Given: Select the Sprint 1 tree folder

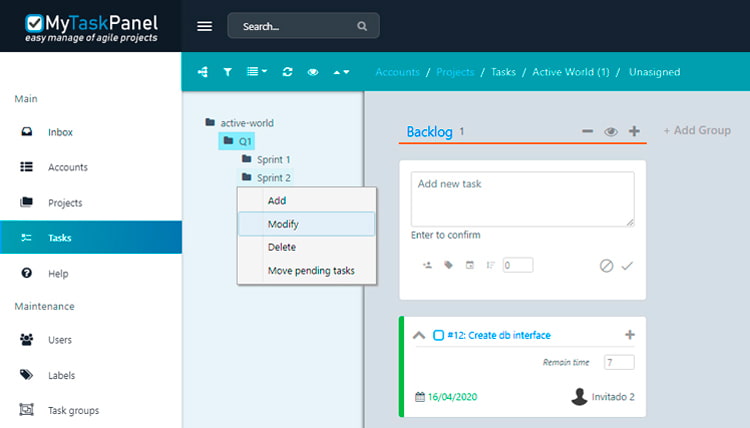Looking at the screenshot, I should (x=266, y=159).
